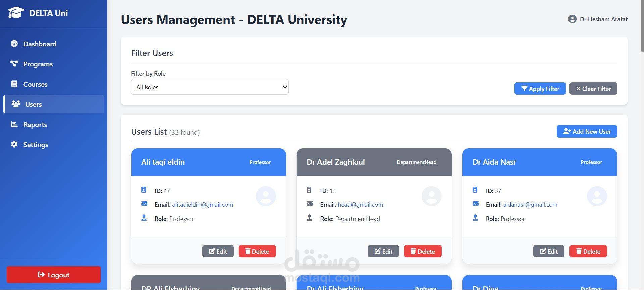644x290 pixels.
Task: Click the "ID: 37" text
Action: point(493,191)
